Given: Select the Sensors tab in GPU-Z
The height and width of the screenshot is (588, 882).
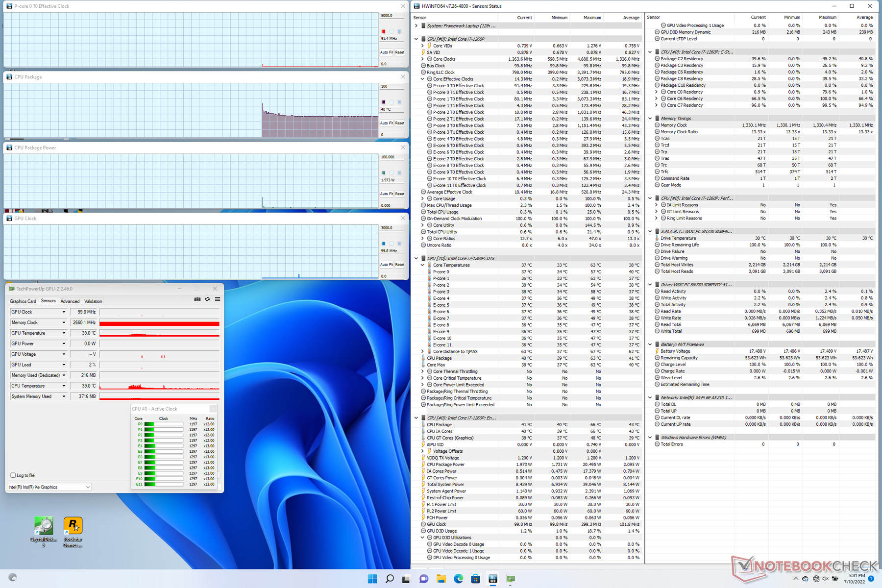Looking at the screenshot, I should [x=49, y=301].
